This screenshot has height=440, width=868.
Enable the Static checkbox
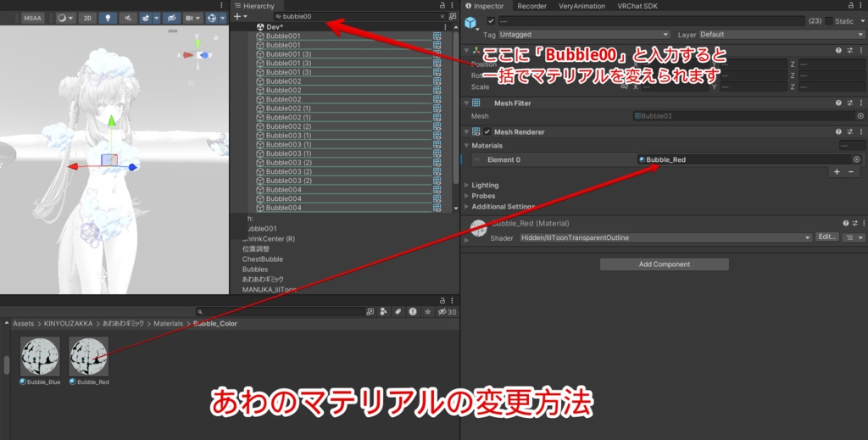(829, 21)
